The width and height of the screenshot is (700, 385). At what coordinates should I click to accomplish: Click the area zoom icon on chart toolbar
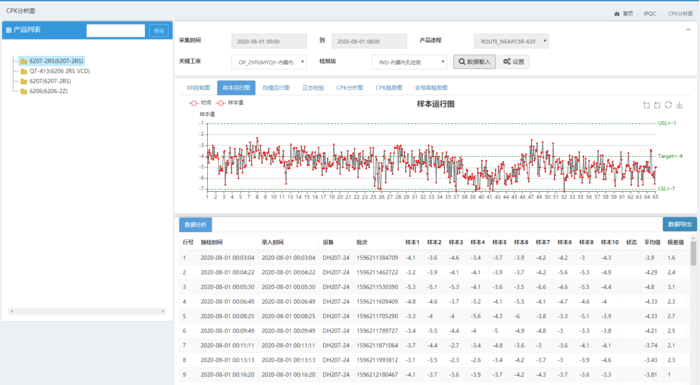pos(646,105)
